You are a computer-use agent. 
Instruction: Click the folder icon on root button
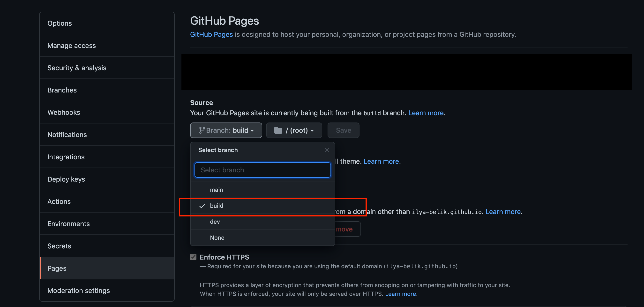coord(278,130)
